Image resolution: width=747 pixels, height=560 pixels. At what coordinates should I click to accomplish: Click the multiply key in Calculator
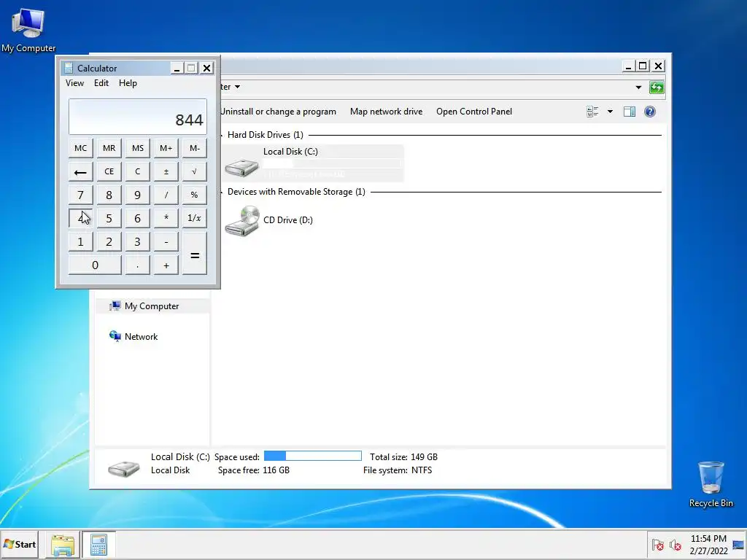tap(166, 219)
